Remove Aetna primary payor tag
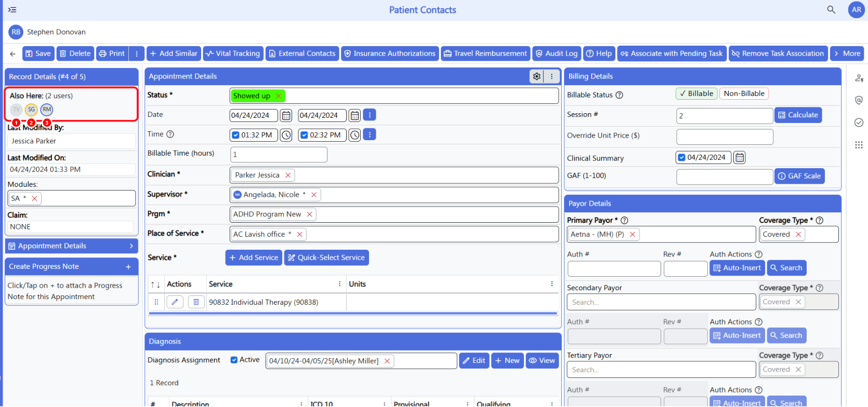The height and width of the screenshot is (407, 868). (x=633, y=234)
